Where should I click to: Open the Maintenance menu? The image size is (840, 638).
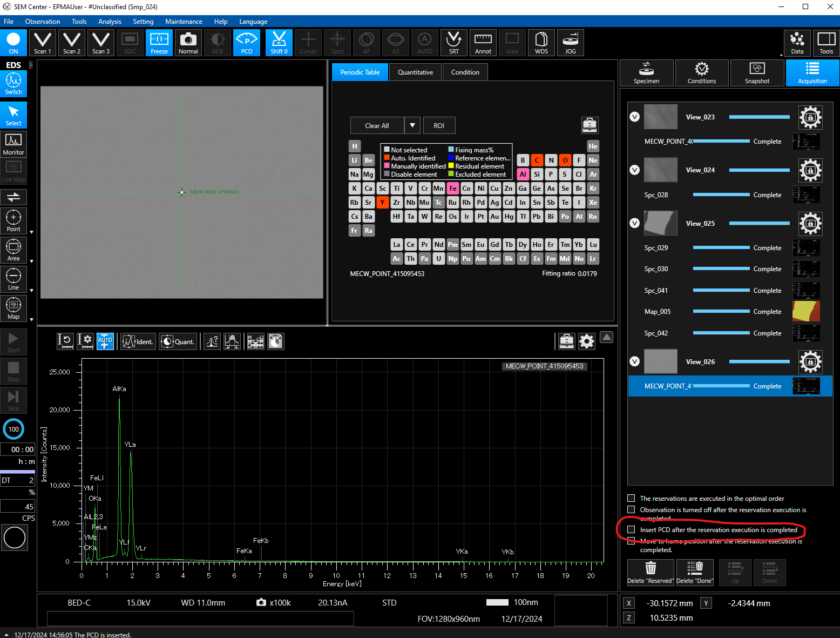[184, 22]
